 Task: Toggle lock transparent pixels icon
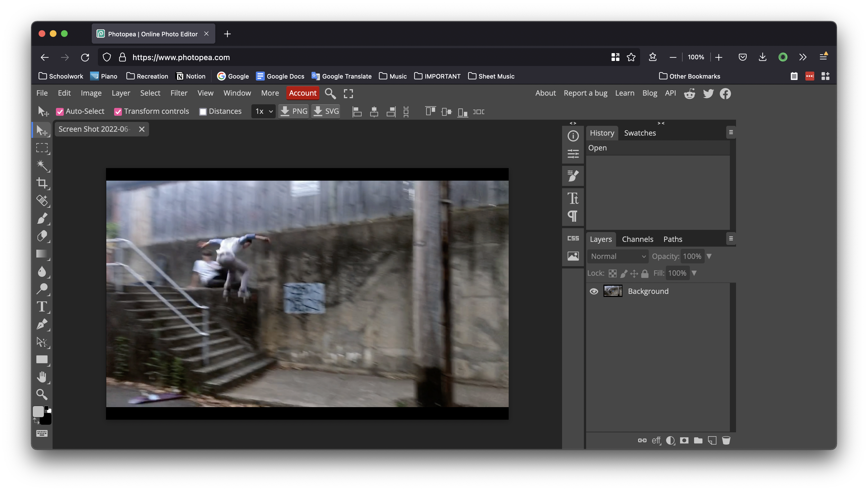pos(612,273)
